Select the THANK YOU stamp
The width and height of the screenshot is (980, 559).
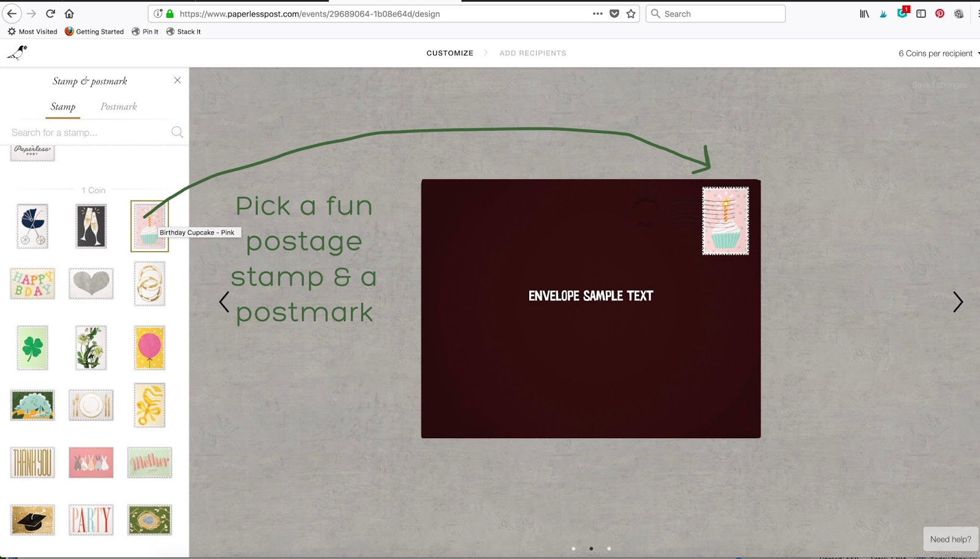point(32,463)
